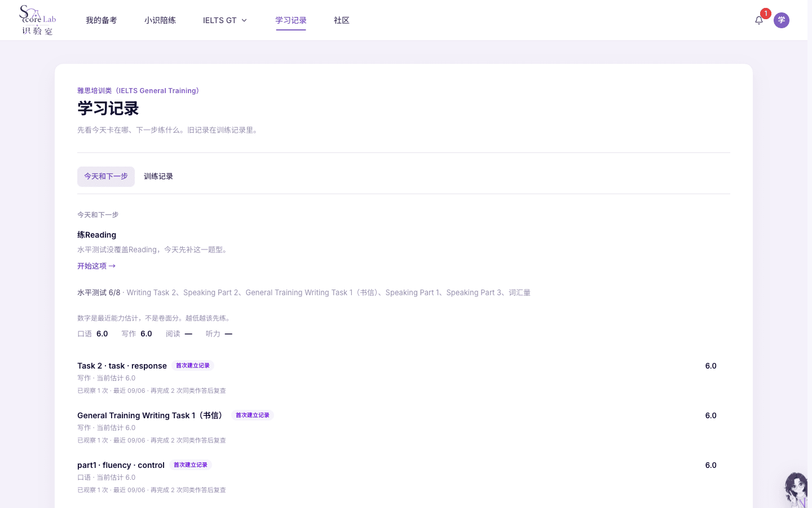812x508 pixels.
Task: Click the 阅读 score placeholder
Action: tap(179, 334)
